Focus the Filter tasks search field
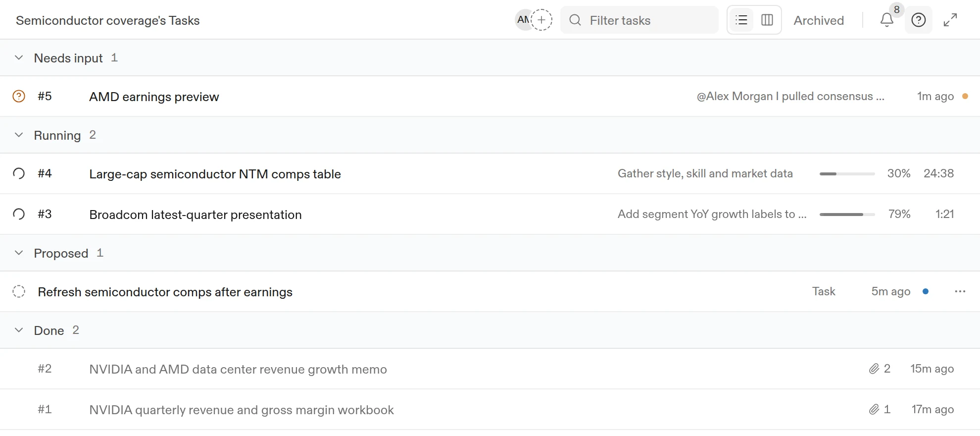This screenshot has width=980, height=436. pyautogui.click(x=639, y=20)
